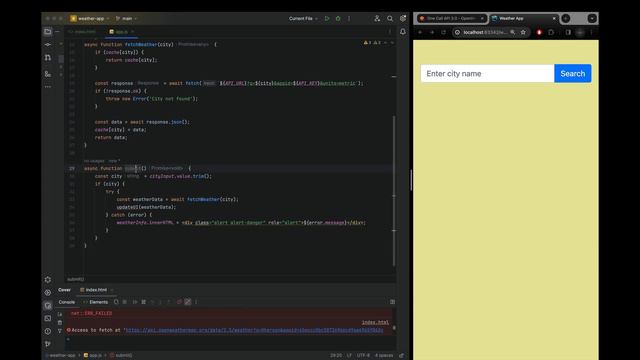Switch to One Call API browser tab
The image size is (640, 360).
451,18
